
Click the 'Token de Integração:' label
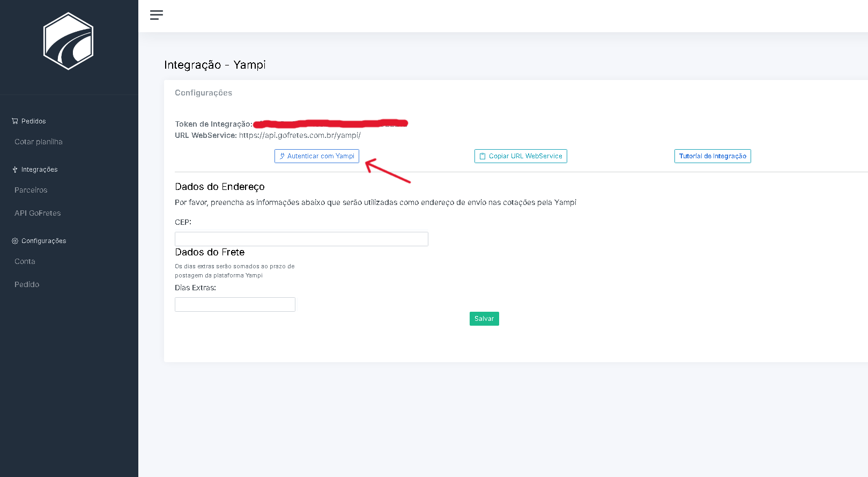(x=213, y=124)
